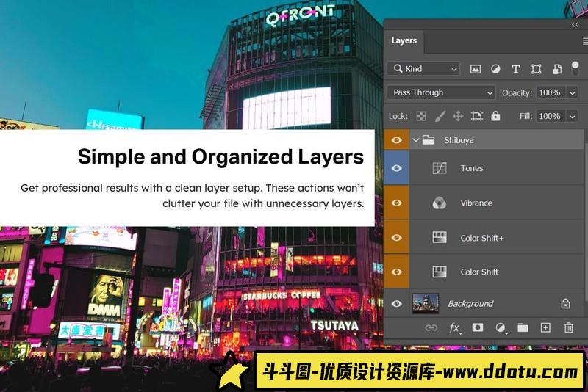Open the Kind filter dropdown
This screenshot has height=392, width=588.
coord(423,69)
